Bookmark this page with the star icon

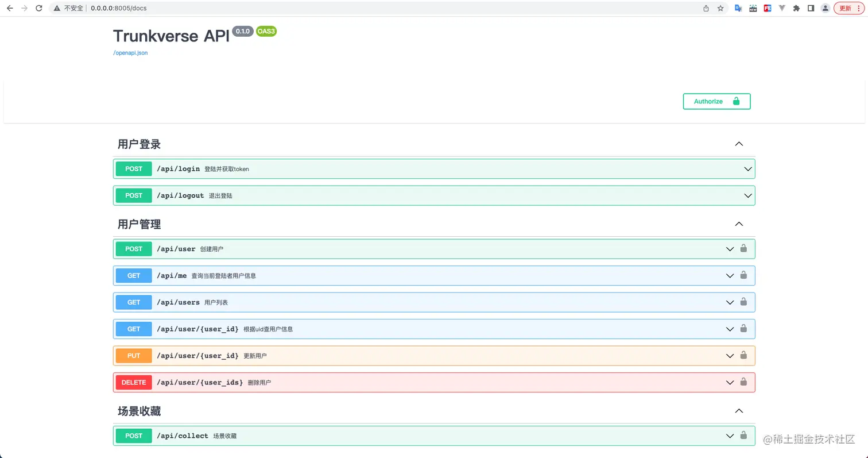[x=720, y=9]
